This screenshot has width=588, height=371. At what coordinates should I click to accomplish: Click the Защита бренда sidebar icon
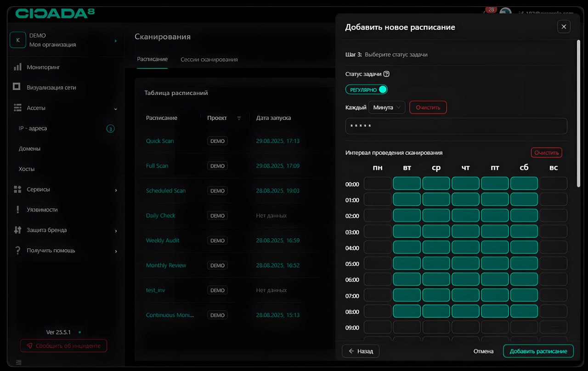[x=17, y=230]
